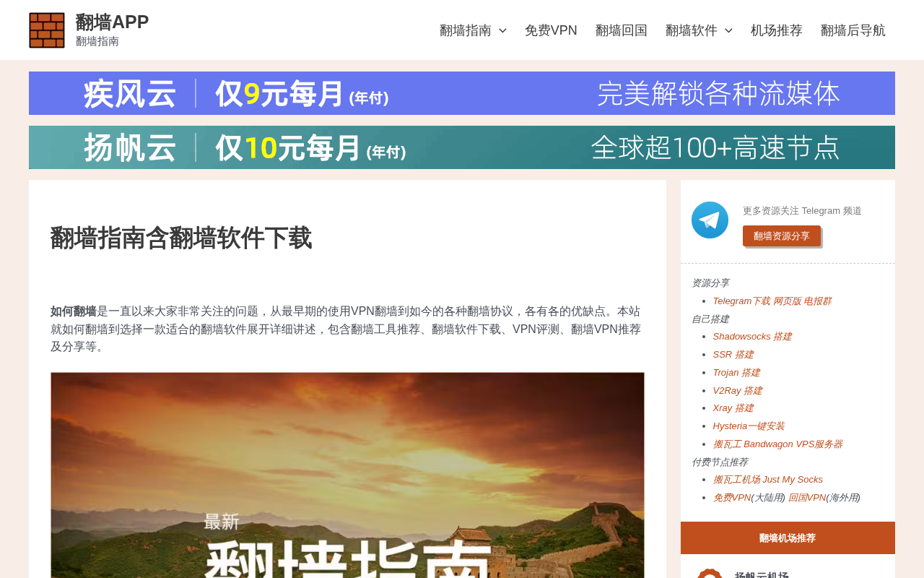Open the 网页版 link

(x=787, y=301)
